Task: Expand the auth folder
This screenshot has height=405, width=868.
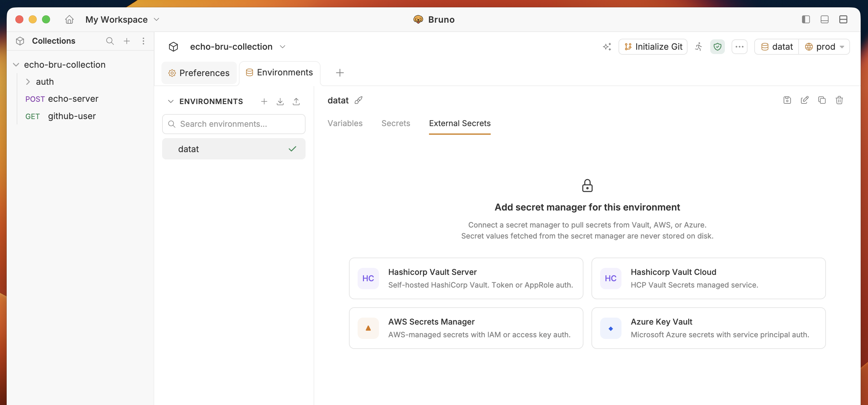Action: [28, 82]
